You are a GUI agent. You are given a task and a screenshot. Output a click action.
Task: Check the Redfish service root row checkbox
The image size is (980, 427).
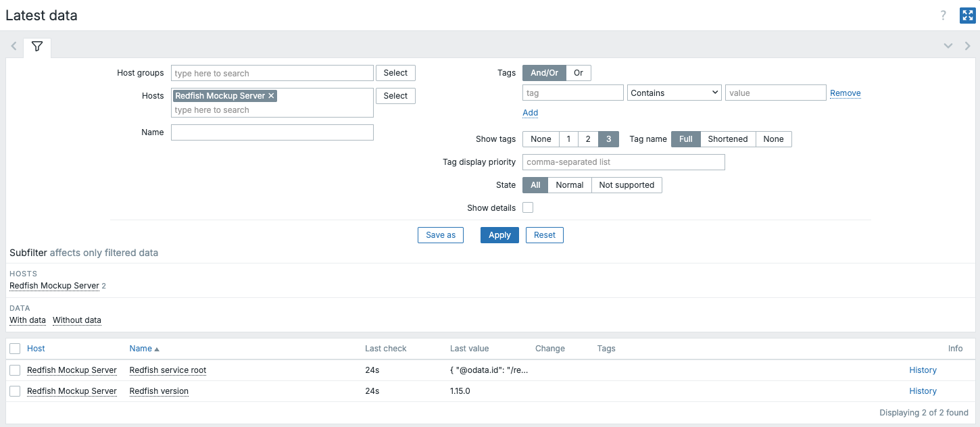(x=15, y=370)
